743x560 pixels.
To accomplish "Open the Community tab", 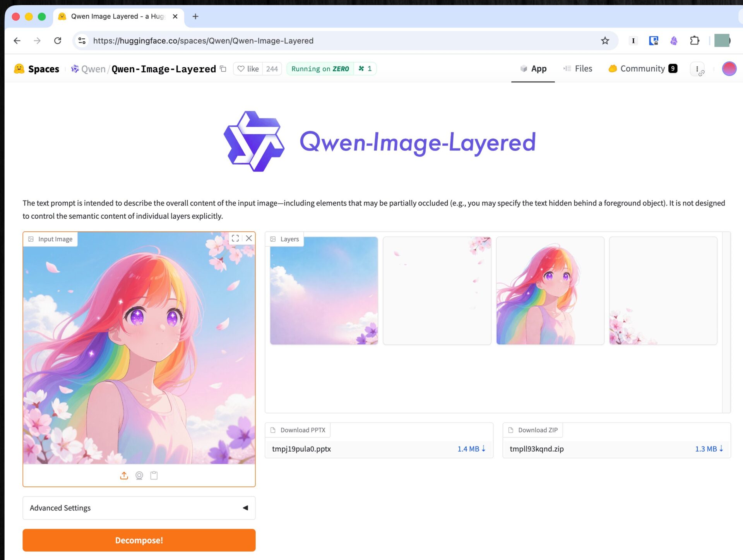I will [x=642, y=69].
